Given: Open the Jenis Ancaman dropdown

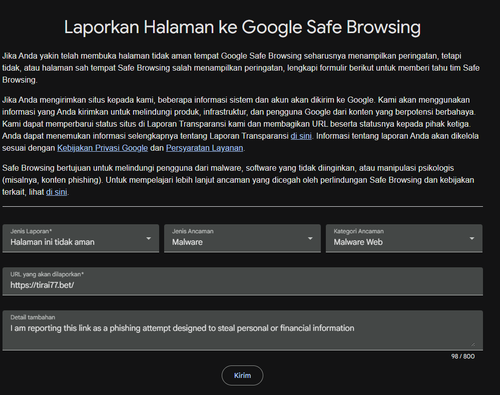Looking at the screenshot, I should pyautogui.click(x=242, y=238).
